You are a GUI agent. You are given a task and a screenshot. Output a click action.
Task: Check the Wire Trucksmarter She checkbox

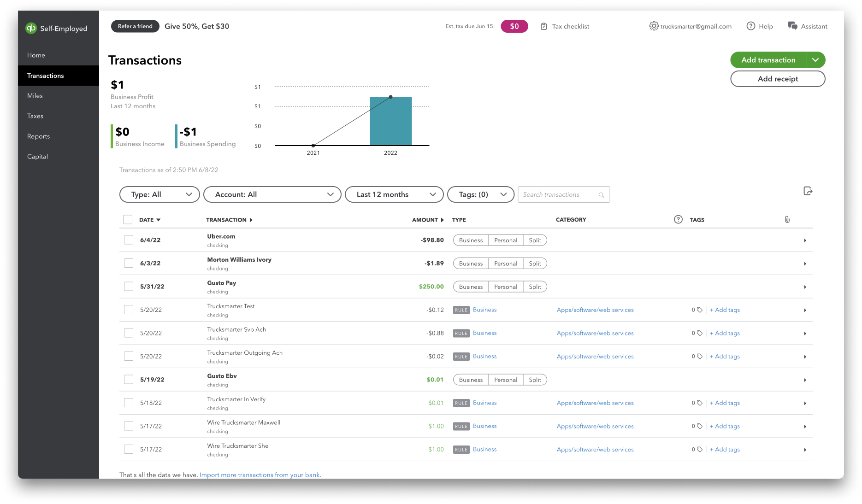coord(129,449)
